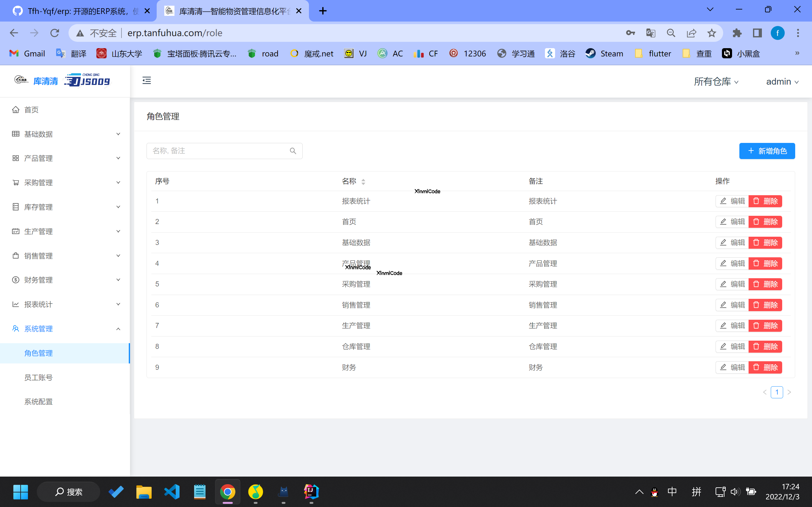Click the pencil icon on row 1 报表统计
Image resolution: width=812 pixels, height=507 pixels.
pyautogui.click(x=723, y=201)
